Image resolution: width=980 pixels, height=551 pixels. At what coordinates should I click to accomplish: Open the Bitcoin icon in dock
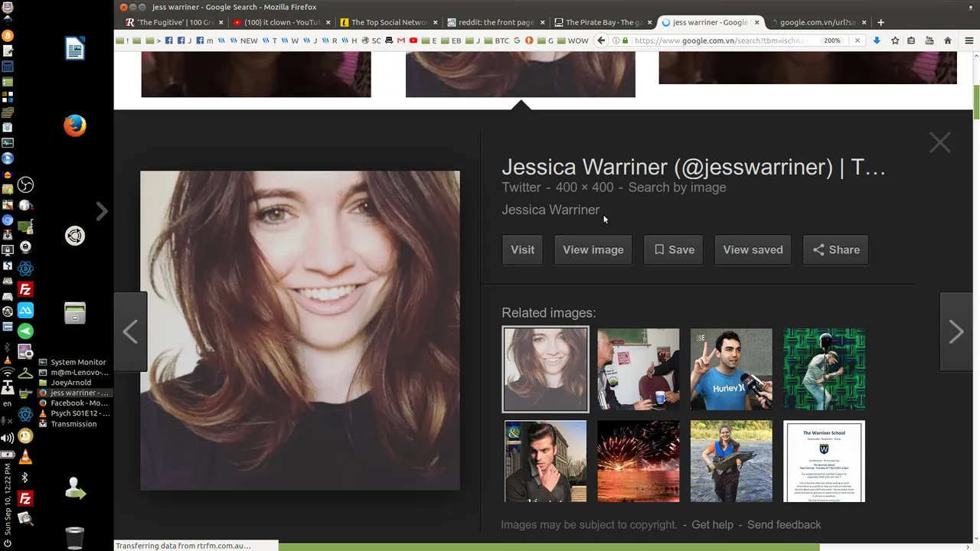(x=8, y=36)
